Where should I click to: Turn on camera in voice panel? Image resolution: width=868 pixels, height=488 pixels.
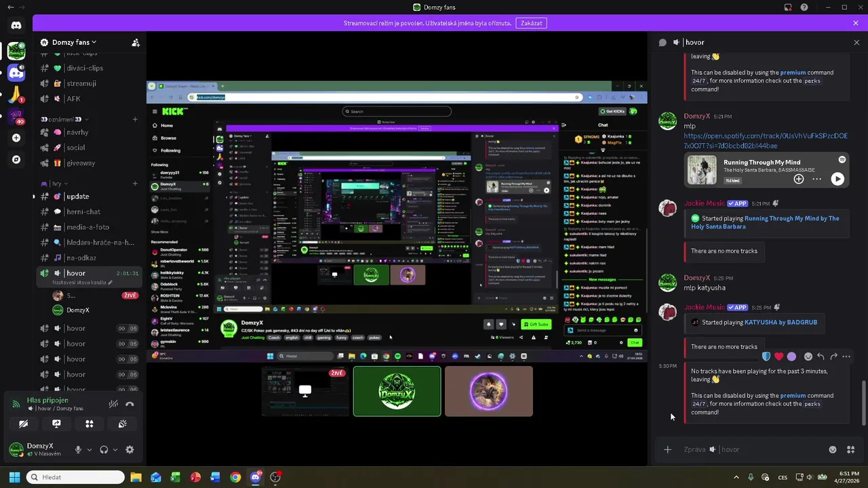(24, 424)
